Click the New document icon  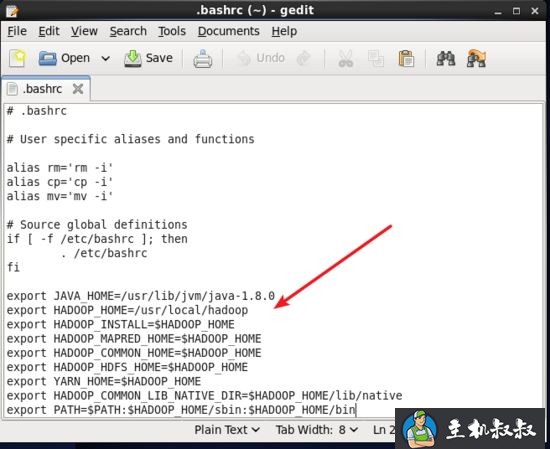[18, 58]
